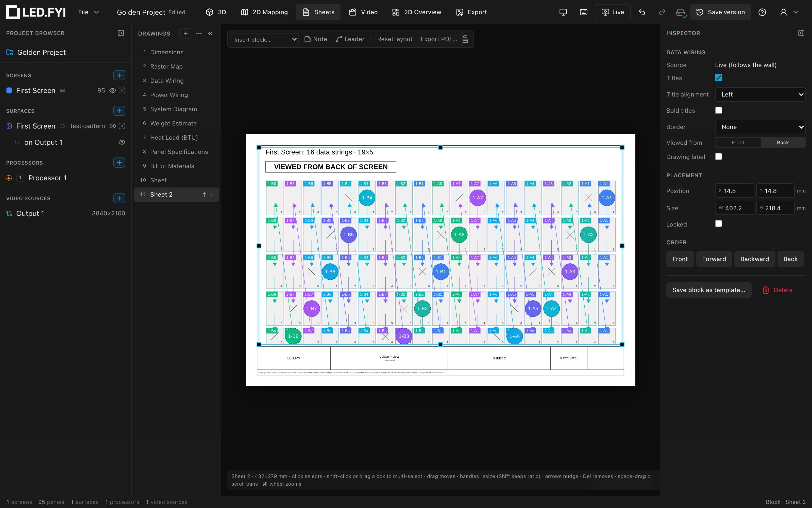The height and width of the screenshot is (508, 812).
Task: Enable the Bold titles checkbox
Action: (x=718, y=110)
